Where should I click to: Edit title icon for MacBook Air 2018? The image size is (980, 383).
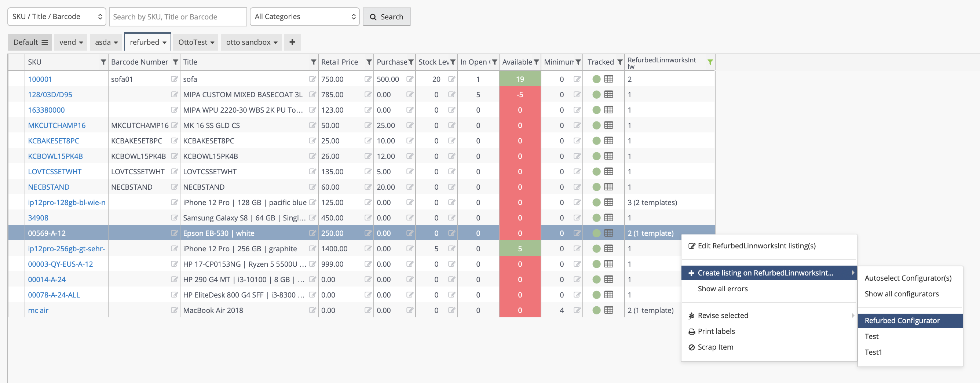(x=312, y=310)
